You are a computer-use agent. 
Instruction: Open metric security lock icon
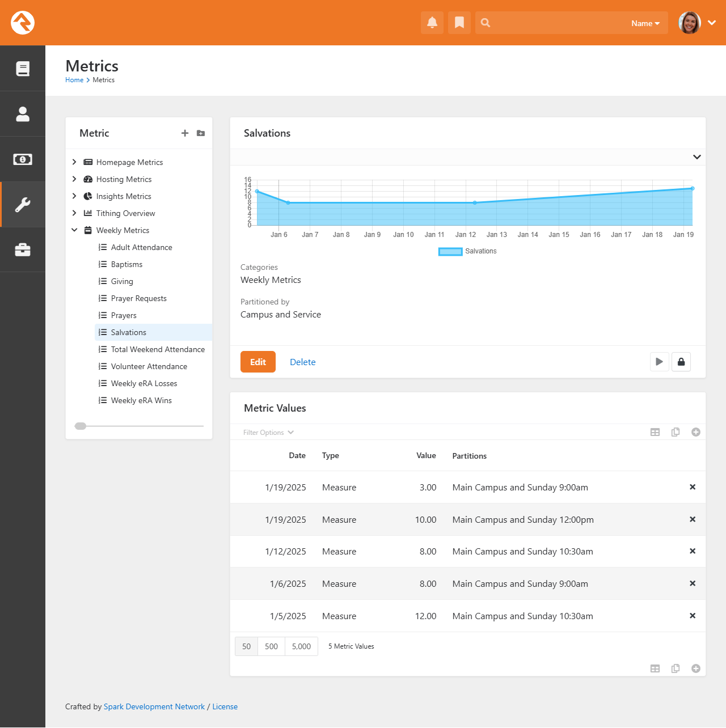click(681, 362)
